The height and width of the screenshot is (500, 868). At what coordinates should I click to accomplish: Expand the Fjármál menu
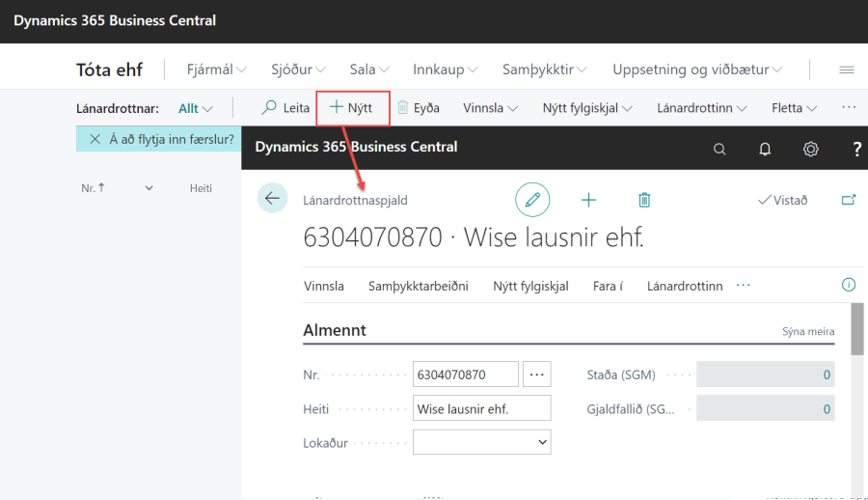tap(216, 69)
